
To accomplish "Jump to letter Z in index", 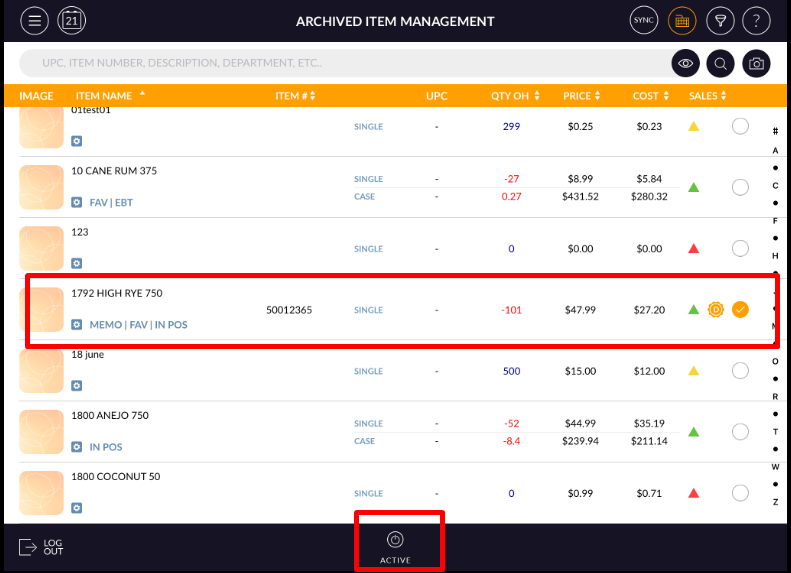I will pyautogui.click(x=775, y=501).
